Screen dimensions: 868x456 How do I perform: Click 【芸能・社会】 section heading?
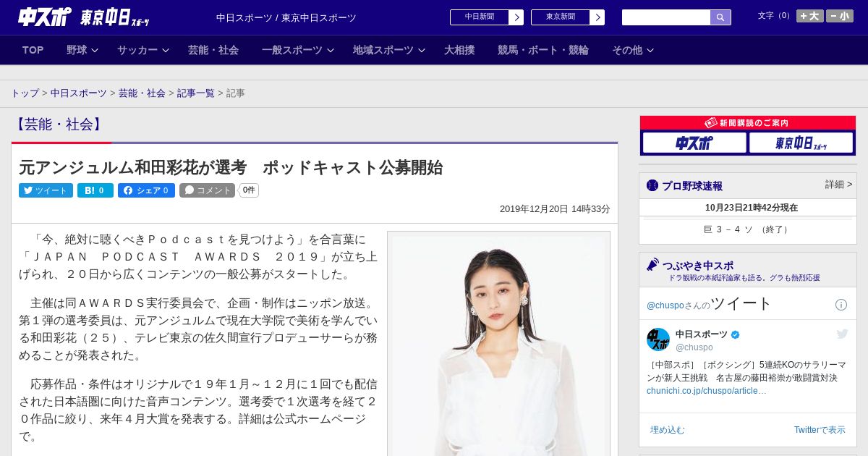[x=58, y=124]
